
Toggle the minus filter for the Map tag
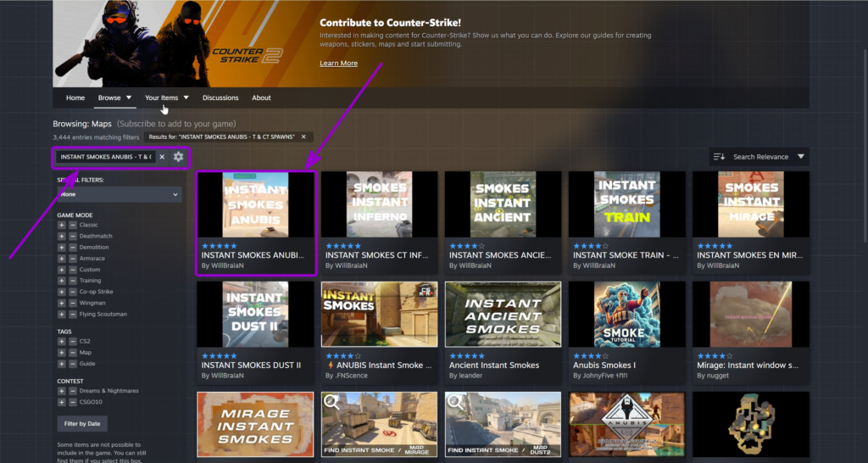click(73, 352)
